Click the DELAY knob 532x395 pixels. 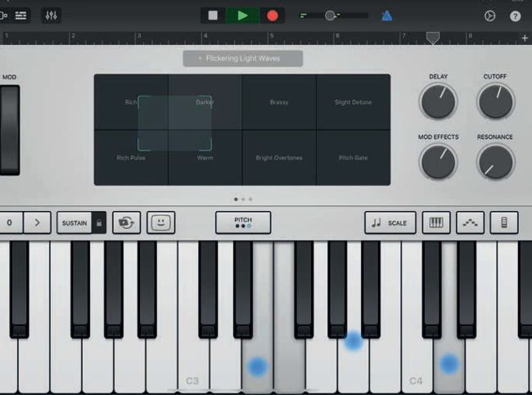pyautogui.click(x=438, y=101)
